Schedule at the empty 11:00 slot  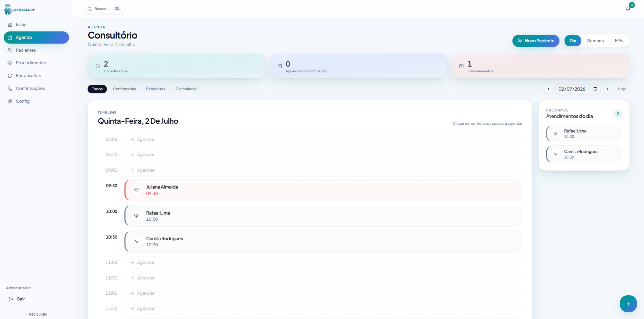tap(323, 263)
